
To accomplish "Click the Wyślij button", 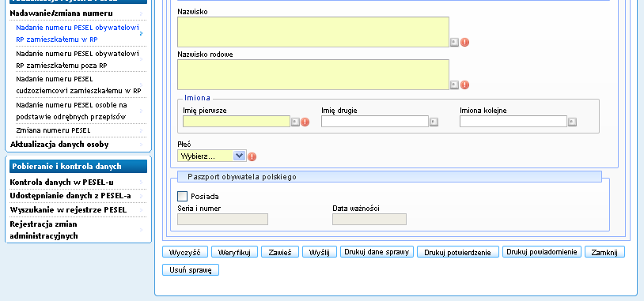I will click(320, 252).
